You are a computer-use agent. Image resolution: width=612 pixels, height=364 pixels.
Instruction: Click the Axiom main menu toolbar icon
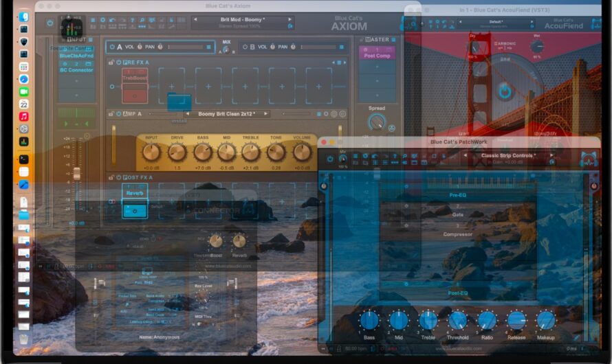[x=93, y=20]
